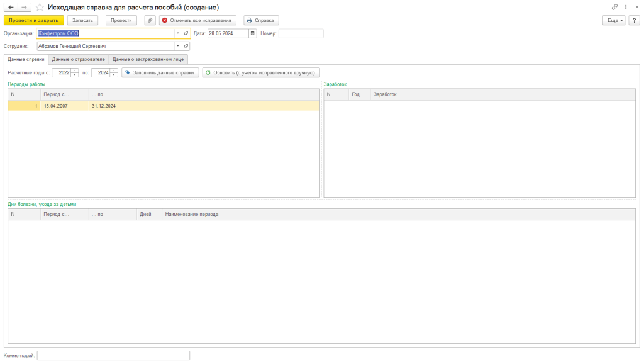The width and height of the screenshot is (644, 364).
Task: Switch to Данные о застрахованном лице tab
Action: (148, 59)
